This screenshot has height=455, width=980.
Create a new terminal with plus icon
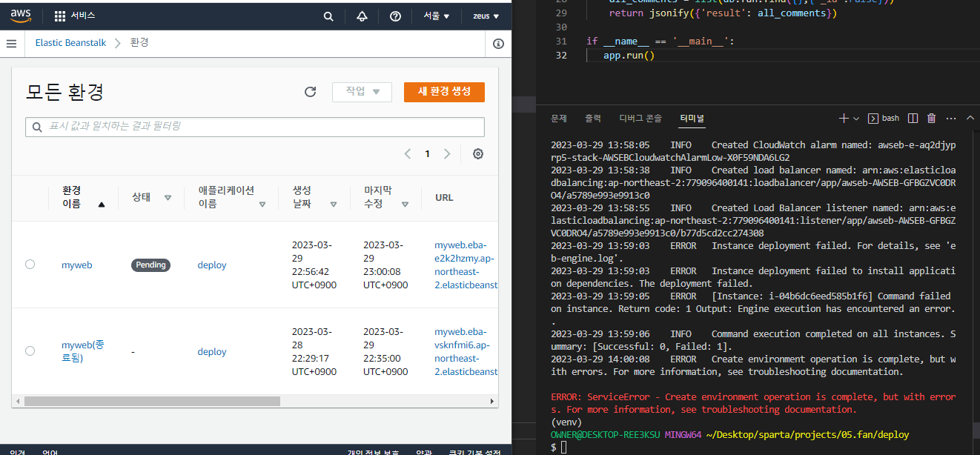coord(844,119)
